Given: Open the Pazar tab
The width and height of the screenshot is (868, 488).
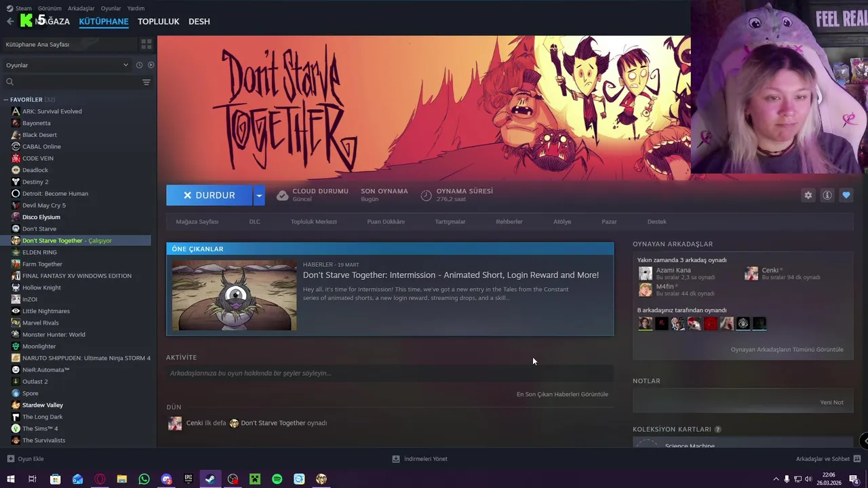Looking at the screenshot, I should (x=609, y=222).
